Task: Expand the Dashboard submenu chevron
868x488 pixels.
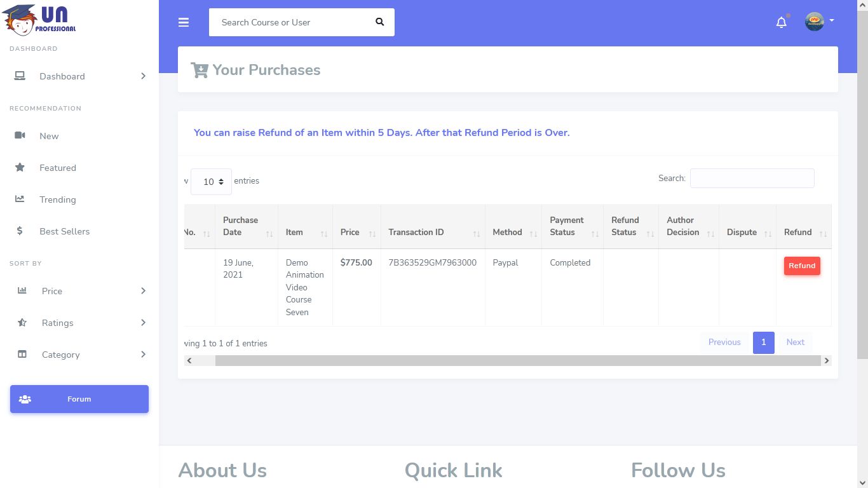Action: (143, 76)
